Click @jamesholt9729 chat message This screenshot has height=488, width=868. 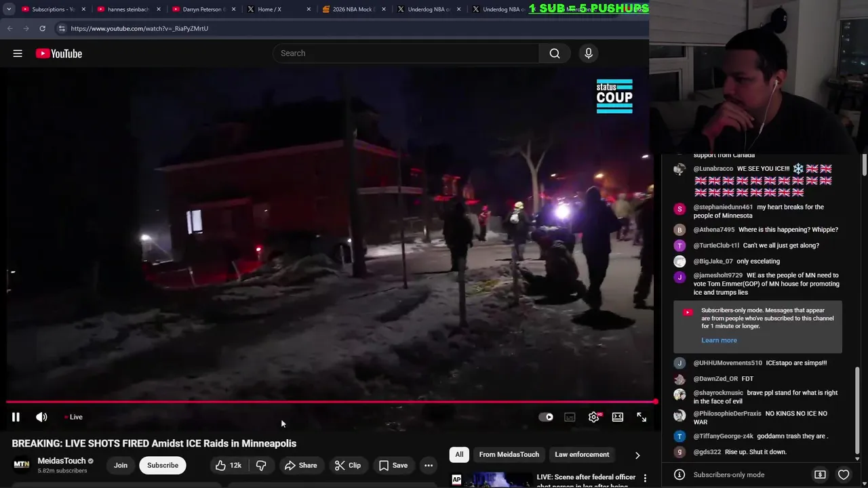[x=766, y=284]
